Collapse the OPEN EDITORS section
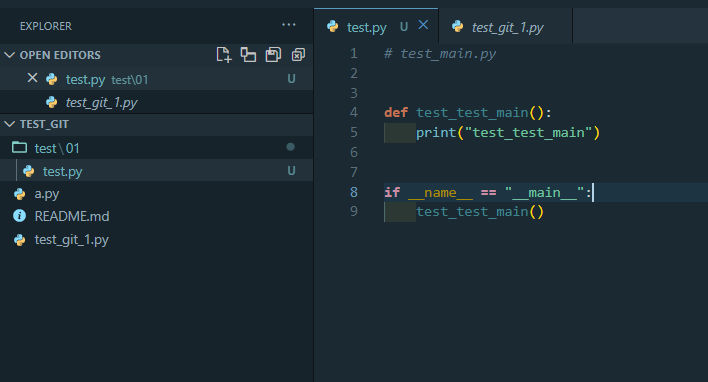This screenshot has width=708, height=382. (x=9, y=55)
